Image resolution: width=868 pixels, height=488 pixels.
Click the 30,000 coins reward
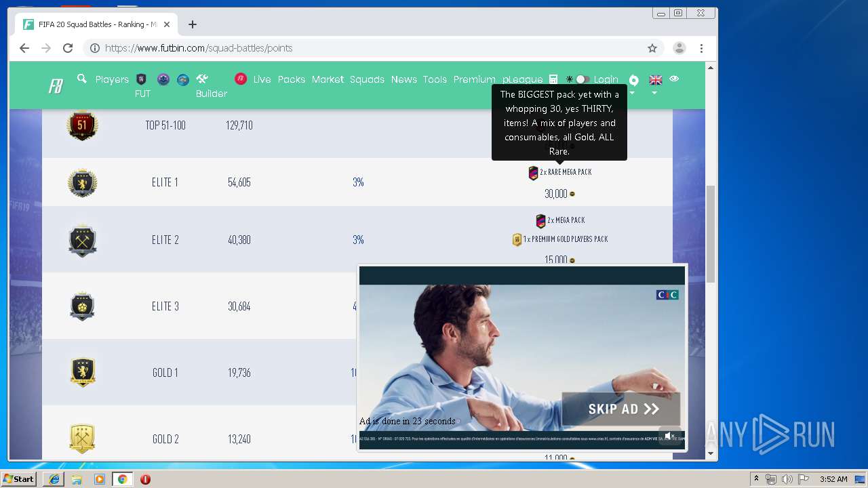559,194
